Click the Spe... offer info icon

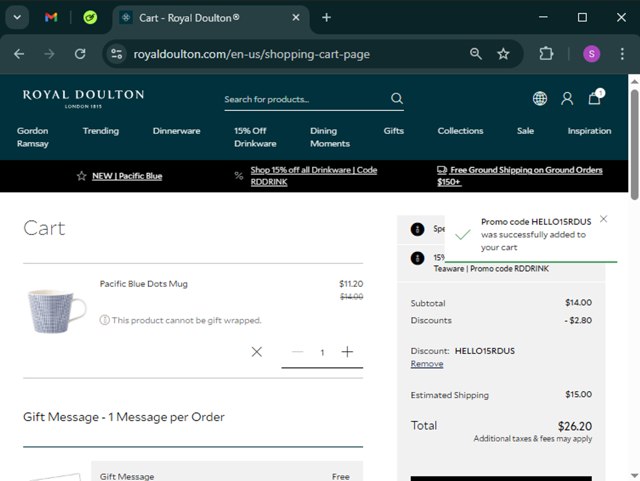[417, 229]
